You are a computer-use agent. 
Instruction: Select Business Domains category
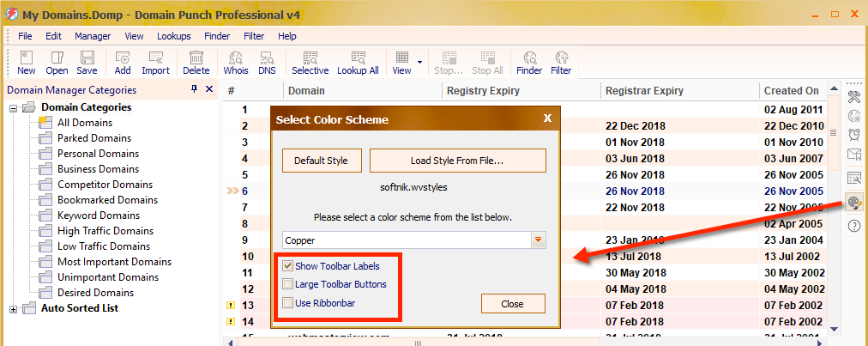(x=98, y=169)
